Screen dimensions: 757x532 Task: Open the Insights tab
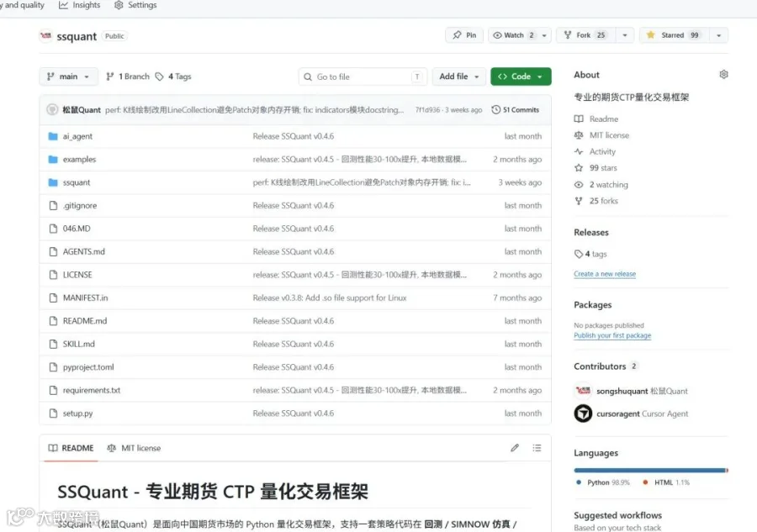[80, 5]
